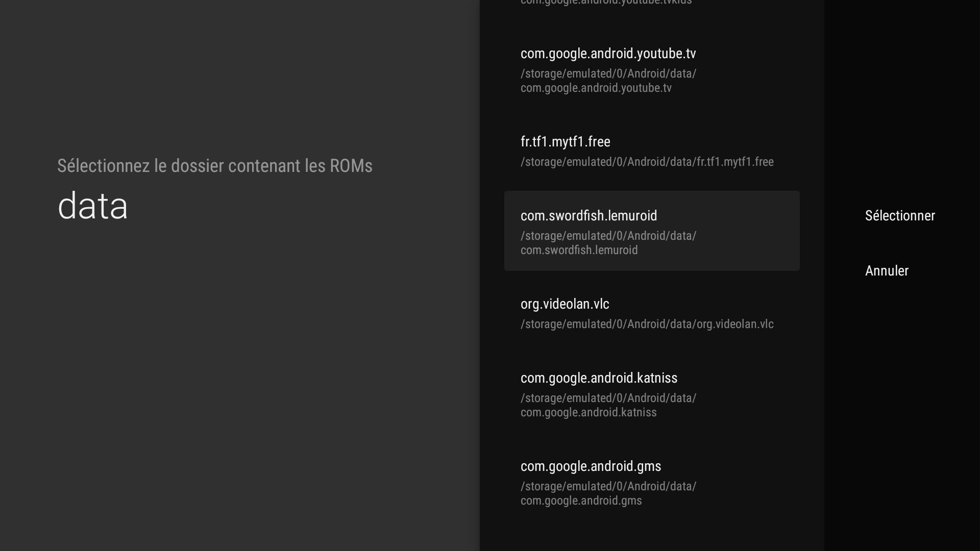Click the path under org.videolan.vlc
Screen dimensions: 980x551
(647, 324)
